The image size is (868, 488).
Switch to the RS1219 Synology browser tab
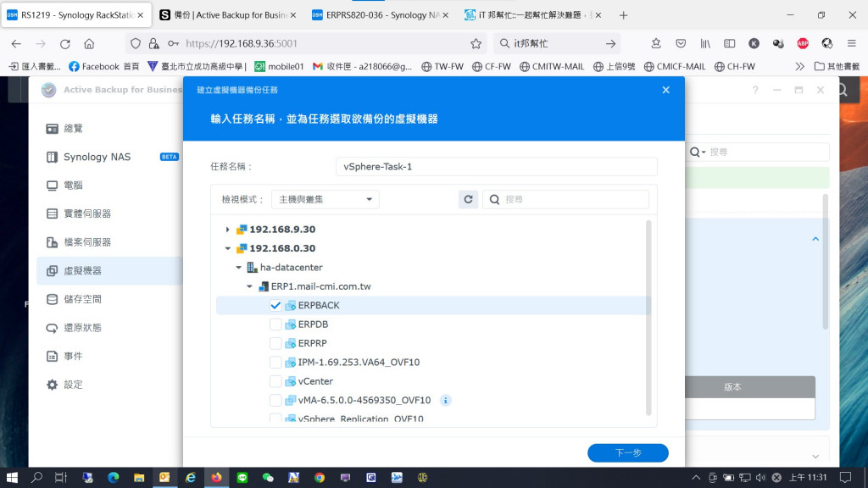(75, 15)
